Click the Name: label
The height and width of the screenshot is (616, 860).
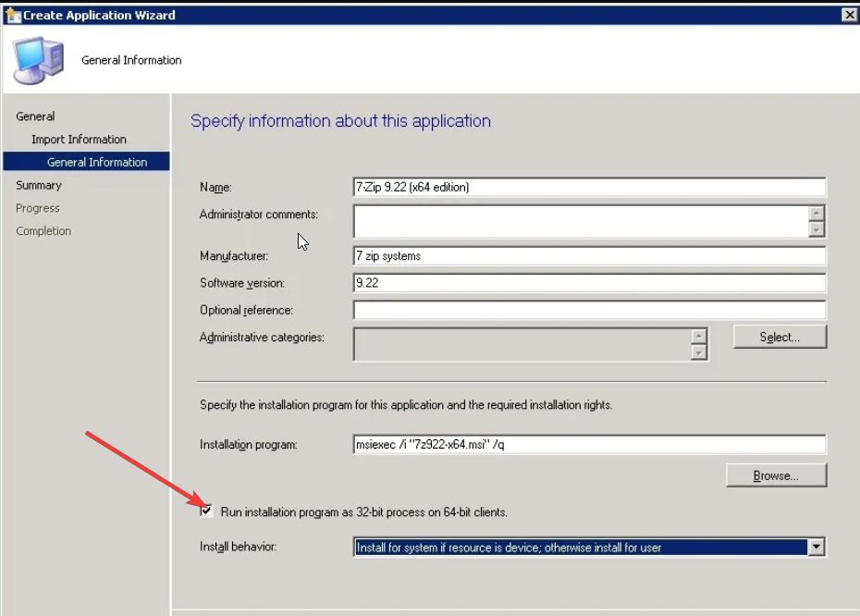click(215, 188)
